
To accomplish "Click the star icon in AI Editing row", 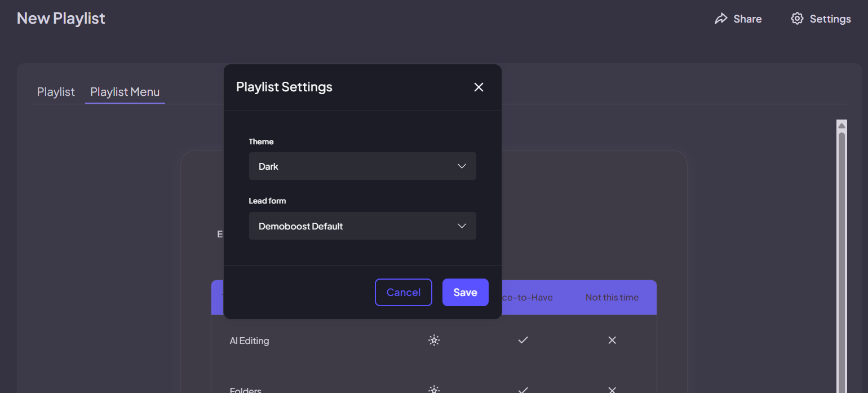I will pos(434,340).
